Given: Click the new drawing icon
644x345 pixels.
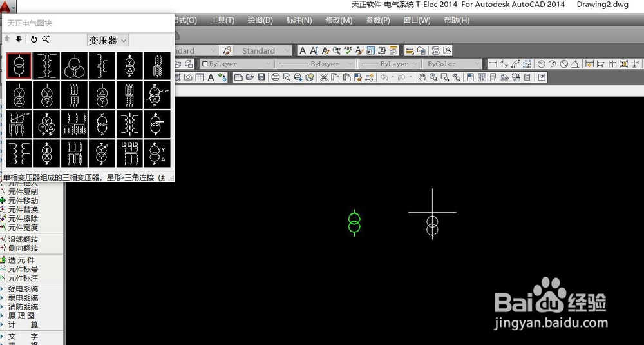Looking at the screenshot, I should click(238, 77).
